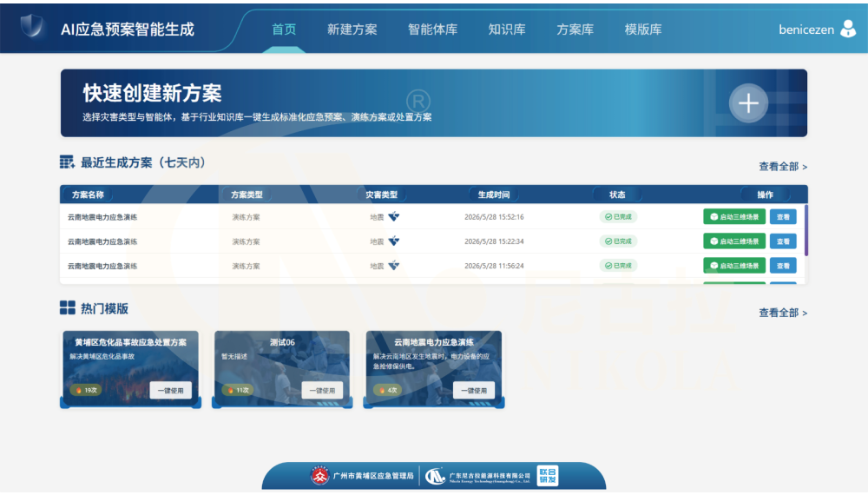Click the 联合研发 badge in footer
The image size is (868, 495).
(x=548, y=476)
